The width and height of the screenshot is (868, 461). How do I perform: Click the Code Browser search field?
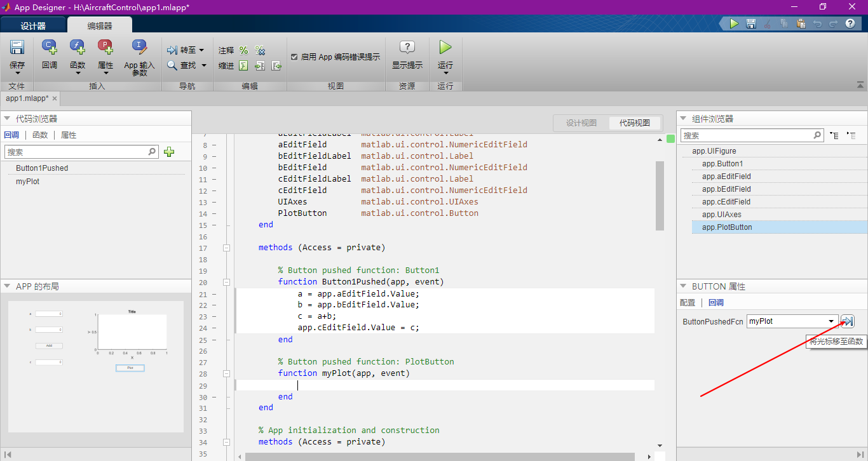[81, 152]
